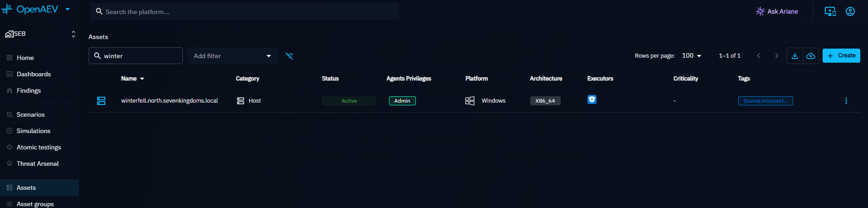The height and width of the screenshot is (208, 868).
Task: Open the Add filter dropdown
Action: pos(232,56)
